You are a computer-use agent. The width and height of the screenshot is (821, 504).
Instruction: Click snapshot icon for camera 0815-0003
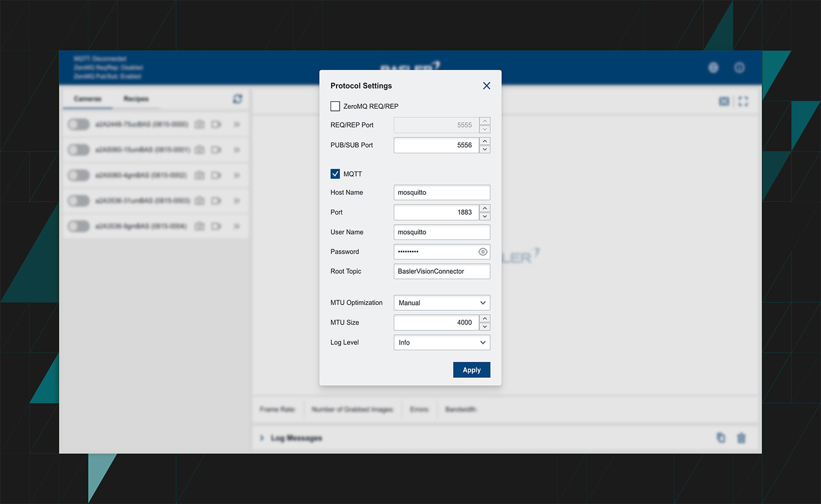point(200,201)
